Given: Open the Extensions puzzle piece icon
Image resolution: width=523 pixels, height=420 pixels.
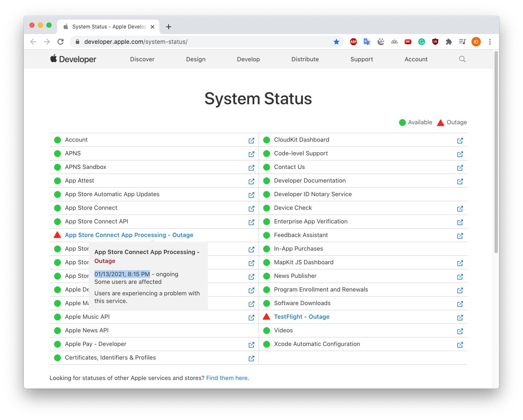Looking at the screenshot, I should [x=448, y=42].
